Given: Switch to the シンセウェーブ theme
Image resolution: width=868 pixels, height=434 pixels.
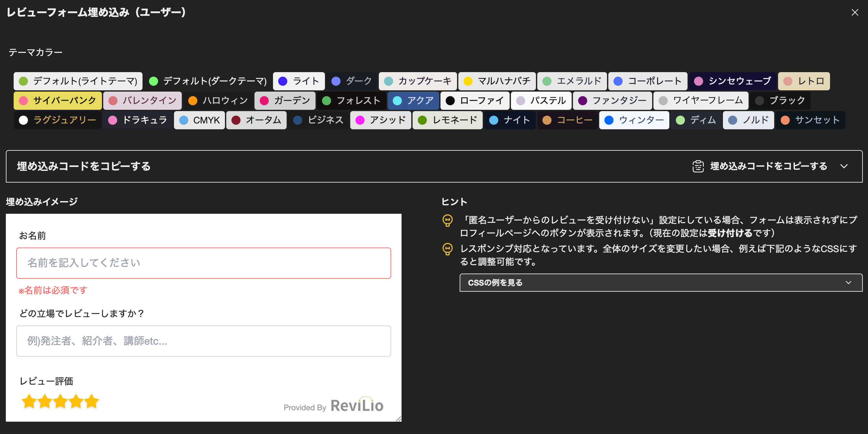Looking at the screenshot, I should point(733,81).
